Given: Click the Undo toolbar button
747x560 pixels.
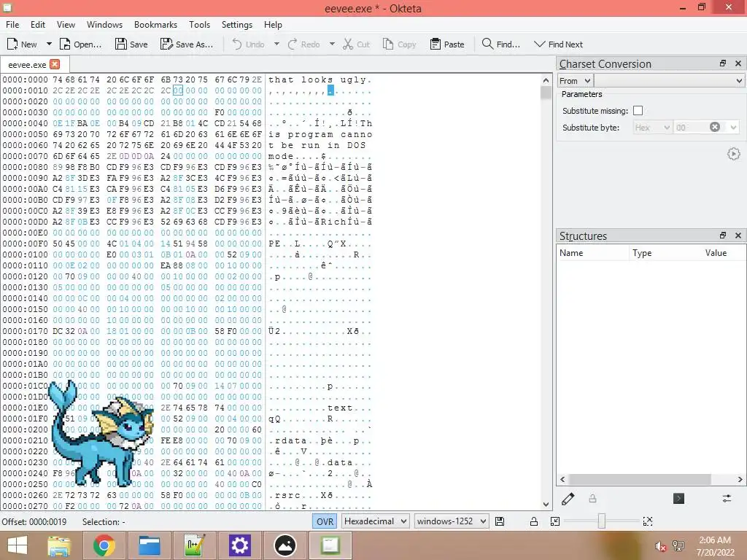Looking at the screenshot, I should (x=248, y=44).
